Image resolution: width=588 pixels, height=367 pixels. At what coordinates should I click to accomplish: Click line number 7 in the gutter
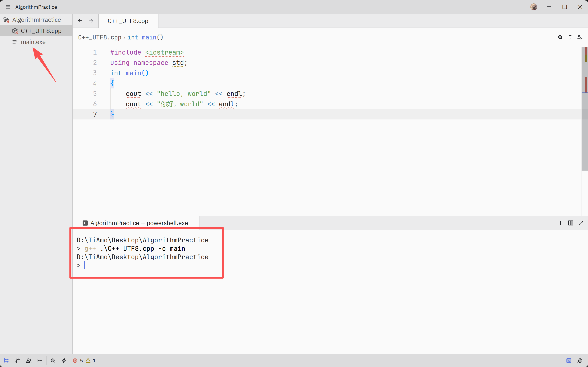[95, 114]
